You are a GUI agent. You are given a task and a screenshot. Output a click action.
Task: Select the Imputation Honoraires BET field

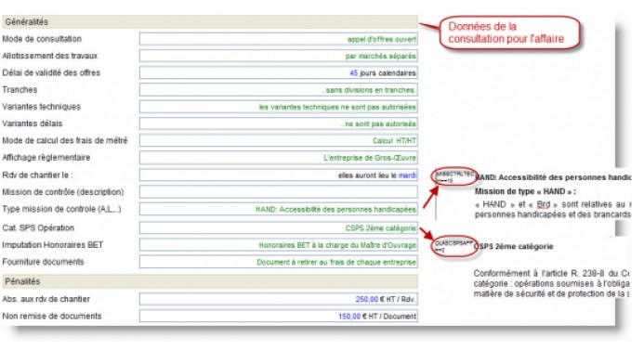coord(279,245)
